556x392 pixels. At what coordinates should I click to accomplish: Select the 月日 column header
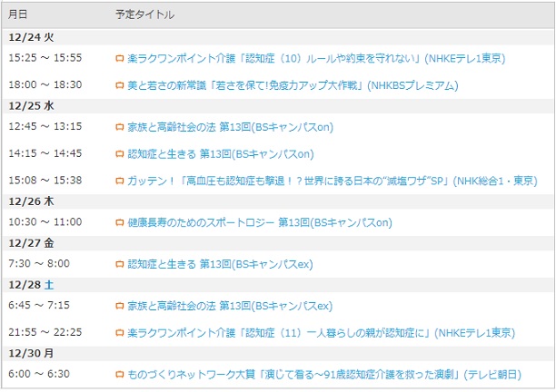(x=18, y=15)
